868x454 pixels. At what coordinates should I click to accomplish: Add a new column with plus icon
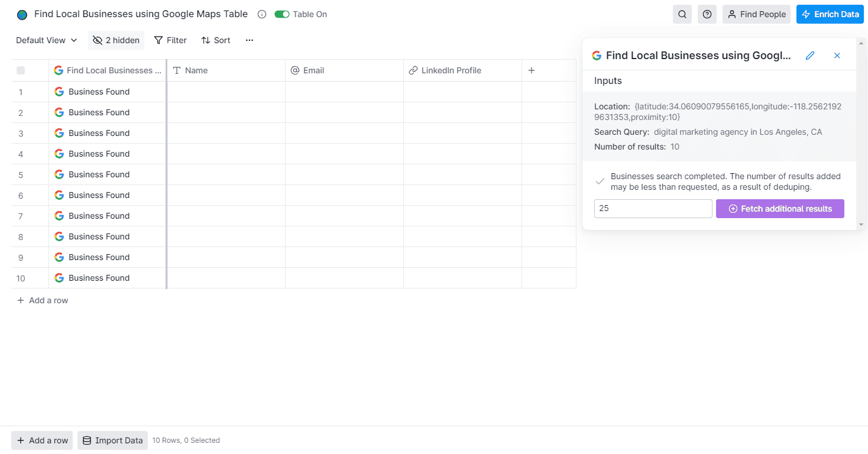pos(532,70)
